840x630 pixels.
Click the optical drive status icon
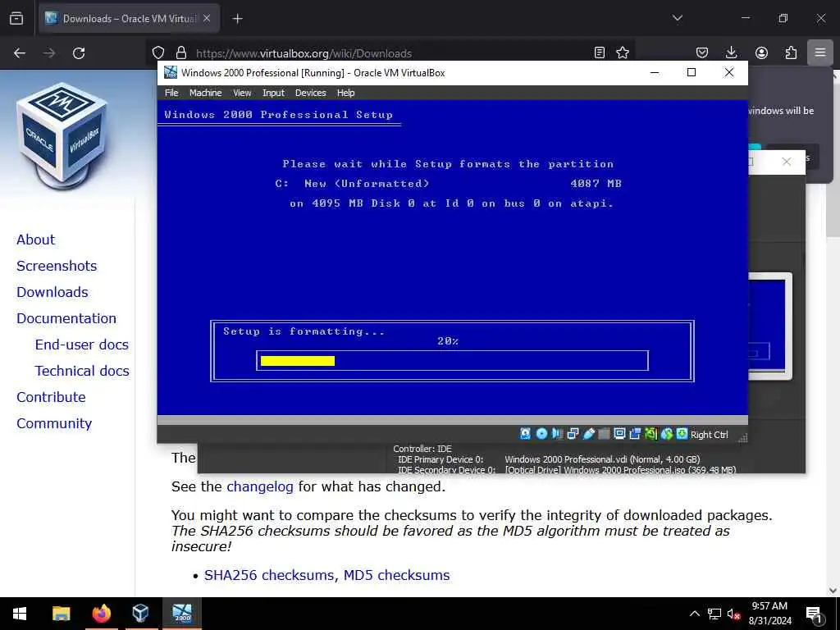pyautogui.click(x=541, y=434)
